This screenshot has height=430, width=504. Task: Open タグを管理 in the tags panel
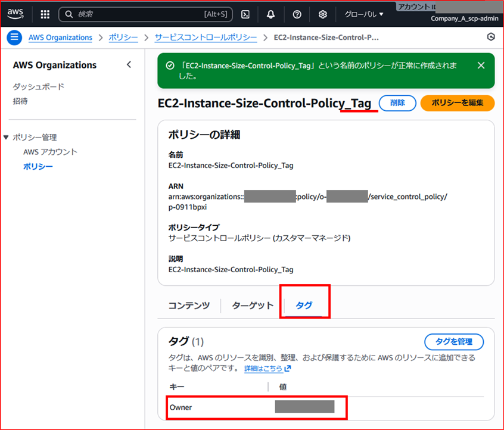[454, 341]
